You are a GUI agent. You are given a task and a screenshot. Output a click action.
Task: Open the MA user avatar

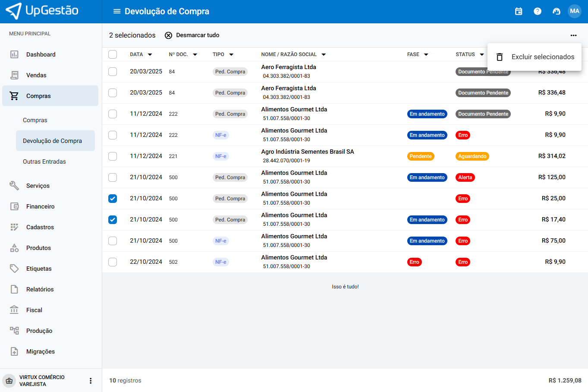[575, 11]
